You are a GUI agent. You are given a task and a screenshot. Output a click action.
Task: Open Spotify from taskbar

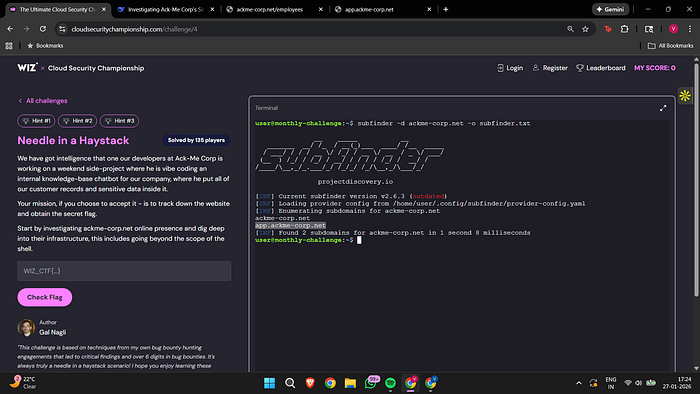pos(390,383)
